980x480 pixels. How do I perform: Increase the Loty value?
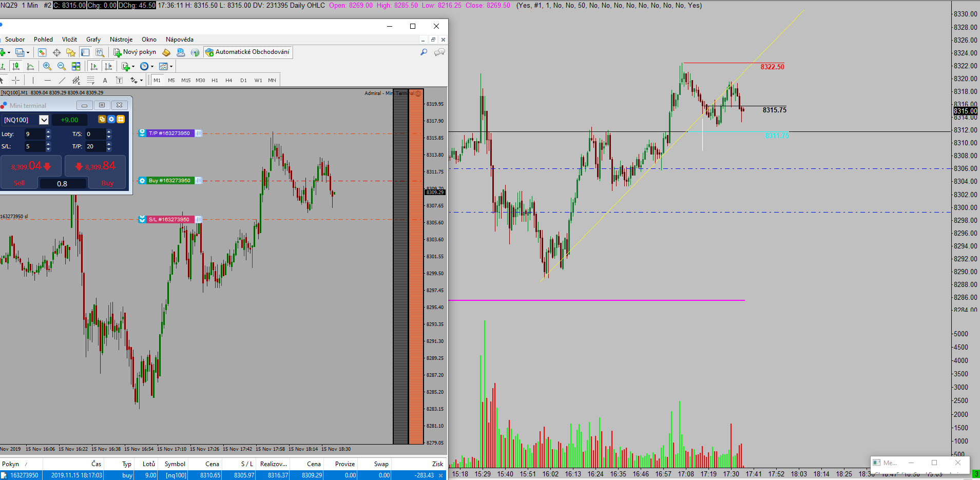[48, 132]
